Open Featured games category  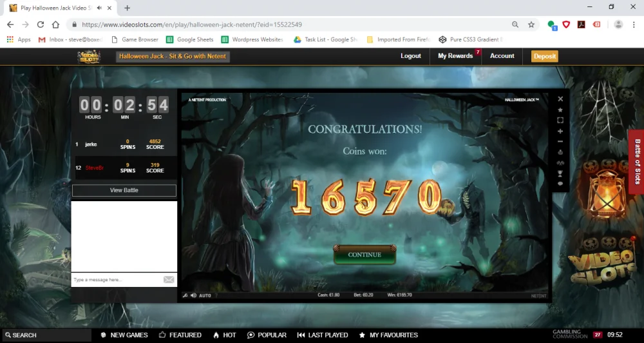pyautogui.click(x=180, y=335)
